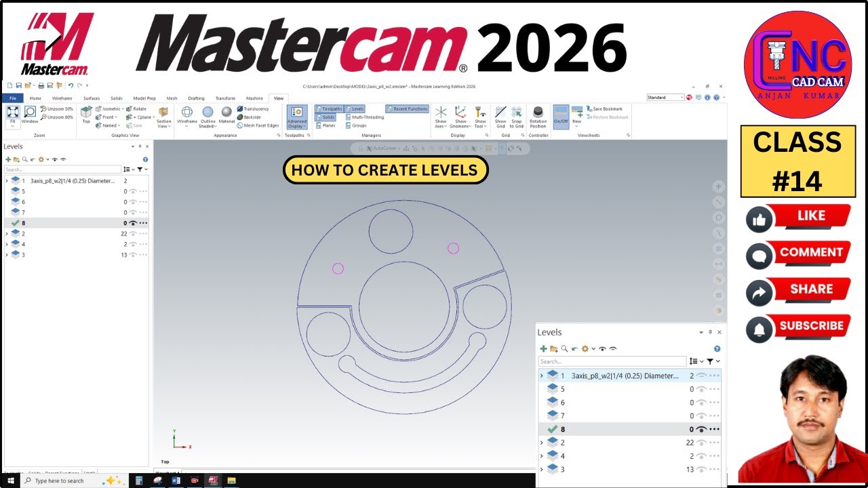The image size is (868, 488).
Task: Open Appearance group dialog launcher
Action: 279,136
